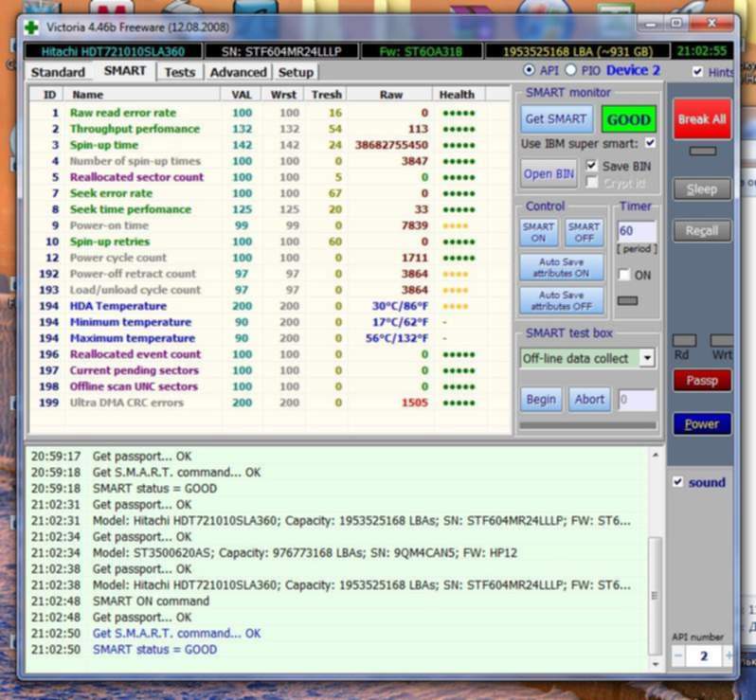Click the Begin button in SMART test box
Viewport: 756px width, 700px height.
[541, 400]
